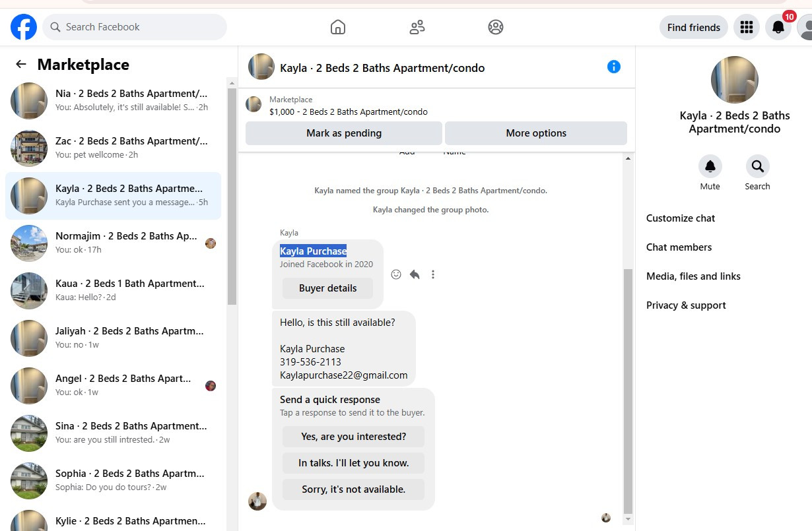The height and width of the screenshot is (531, 812).
Task: Open the three-dot message options menu
Action: pyautogui.click(x=433, y=274)
